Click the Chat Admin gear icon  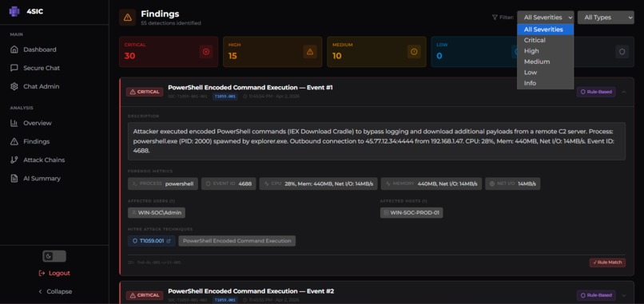coord(14,86)
